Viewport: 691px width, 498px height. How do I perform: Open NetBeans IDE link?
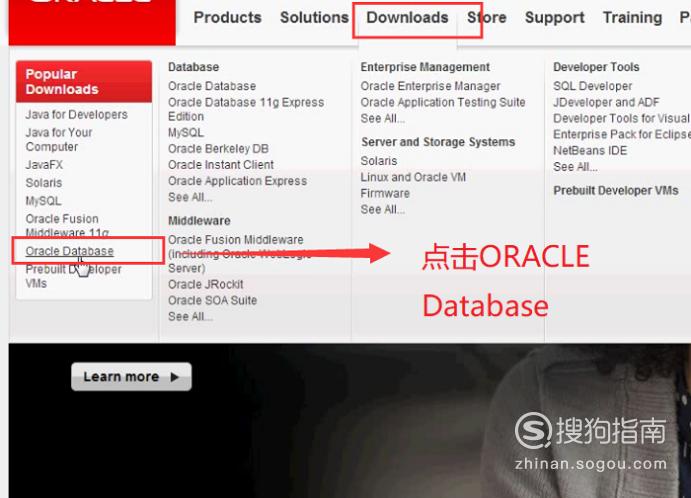click(x=590, y=151)
